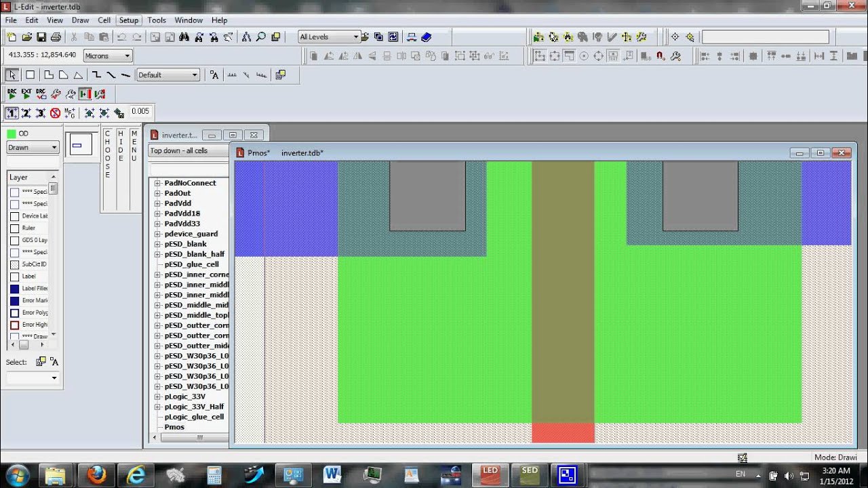
Task: Run Extract with the EXT icon
Action: pos(26,94)
